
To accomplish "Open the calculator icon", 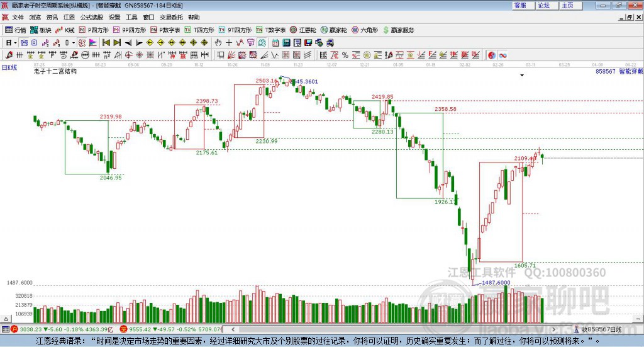I will point(287,43).
